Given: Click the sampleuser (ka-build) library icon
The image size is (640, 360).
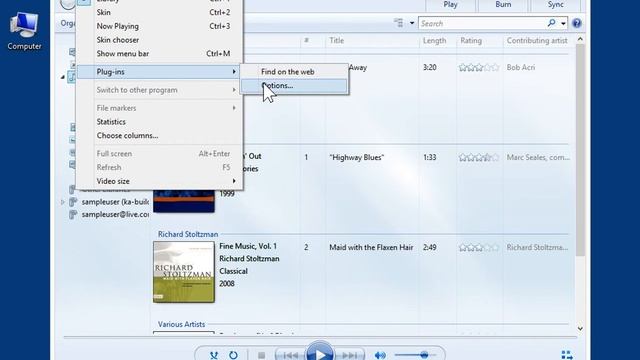Looking at the screenshot, I should click(73, 202).
